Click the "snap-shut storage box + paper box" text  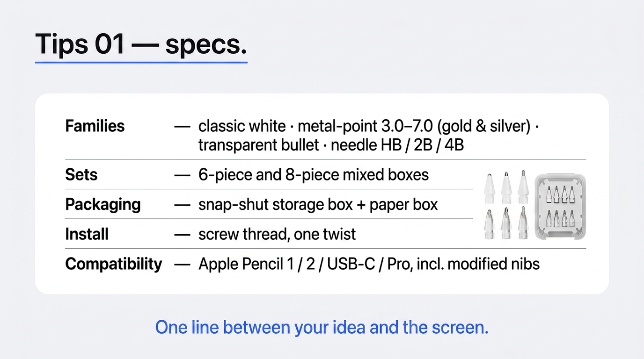[318, 205]
